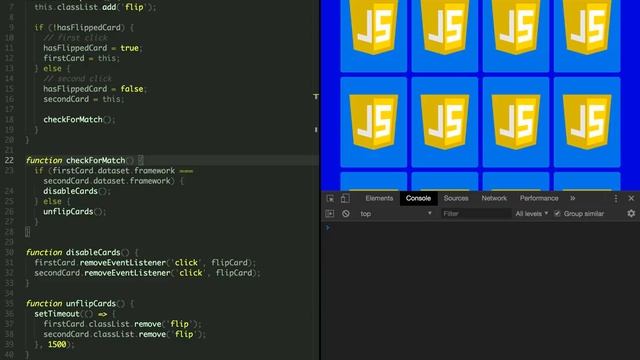Toggle the device toolbar icon
The height and width of the screenshot is (360, 640).
(345, 198)
